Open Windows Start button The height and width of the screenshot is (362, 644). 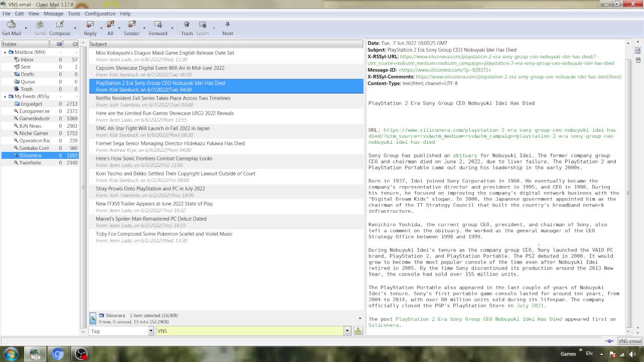pos(11,354)
